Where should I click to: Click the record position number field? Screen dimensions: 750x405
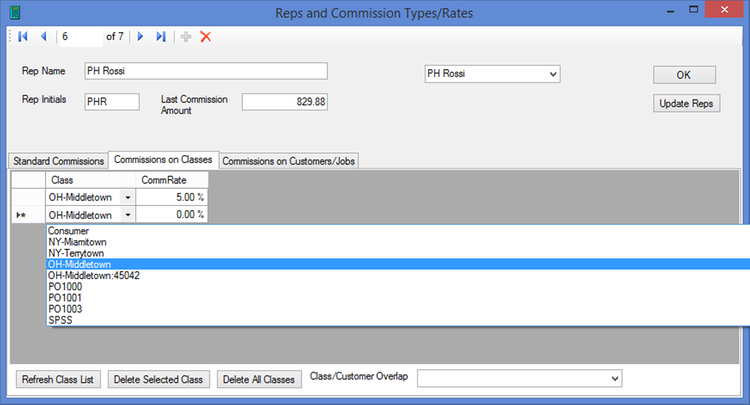pyautogui.click(x=80, y=36)
